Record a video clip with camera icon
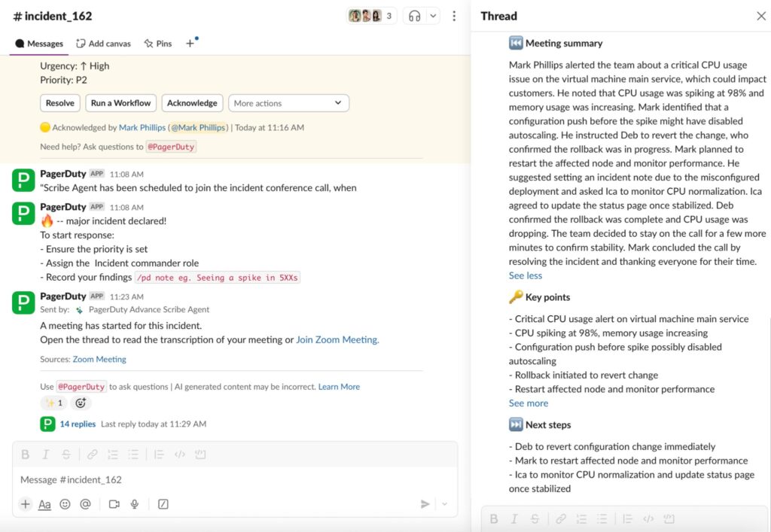 click(x=114, y=504)
